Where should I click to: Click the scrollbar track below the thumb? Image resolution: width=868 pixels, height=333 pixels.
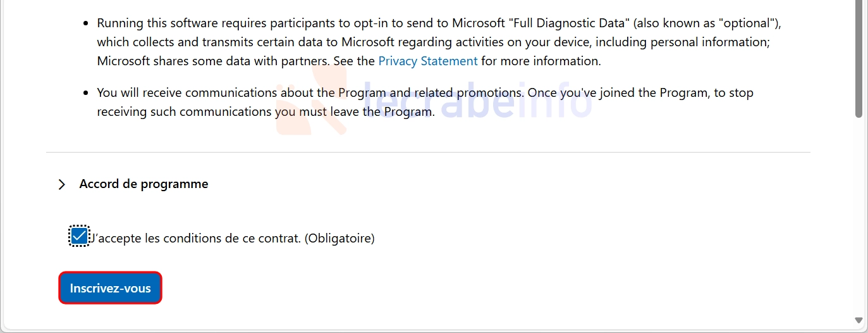(859, 215)
